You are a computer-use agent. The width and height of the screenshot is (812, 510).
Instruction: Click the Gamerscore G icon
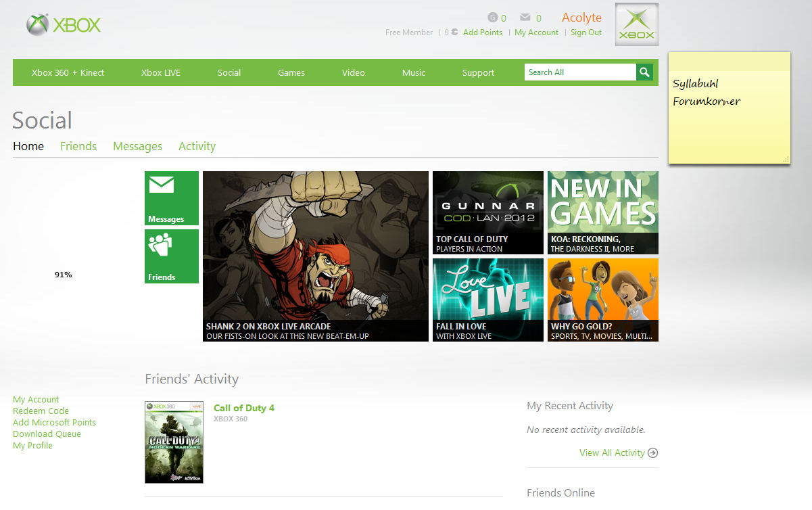pyautogui.click(x=492, y=18)
